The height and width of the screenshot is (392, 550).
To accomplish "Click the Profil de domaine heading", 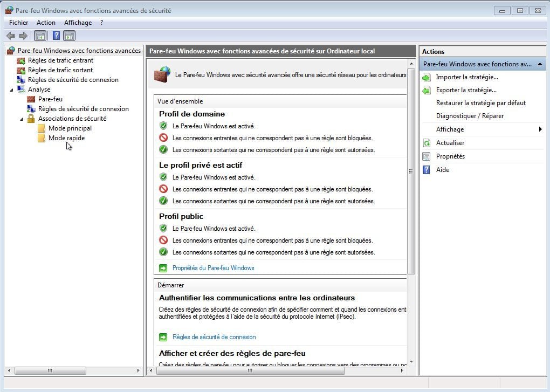I will pos(192,114).
